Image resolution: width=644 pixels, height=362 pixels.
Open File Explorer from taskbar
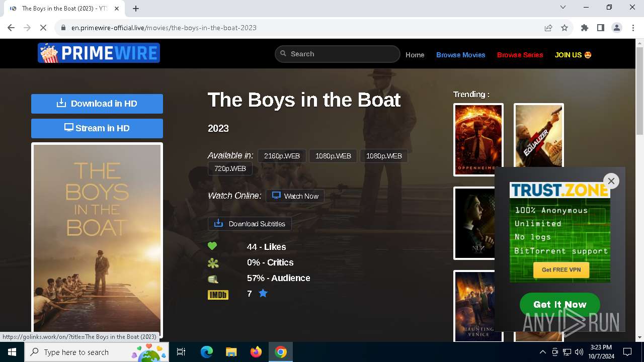[231, 352]
